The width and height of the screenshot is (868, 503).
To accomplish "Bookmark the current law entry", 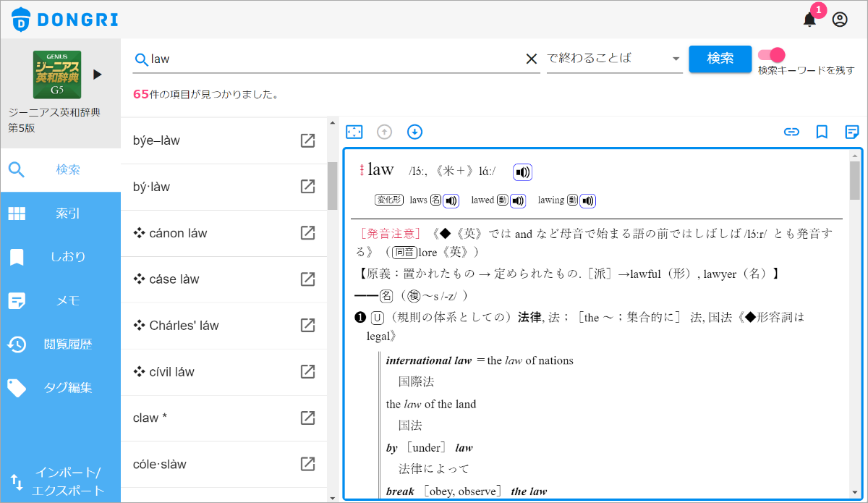I will tap(822, 132).
